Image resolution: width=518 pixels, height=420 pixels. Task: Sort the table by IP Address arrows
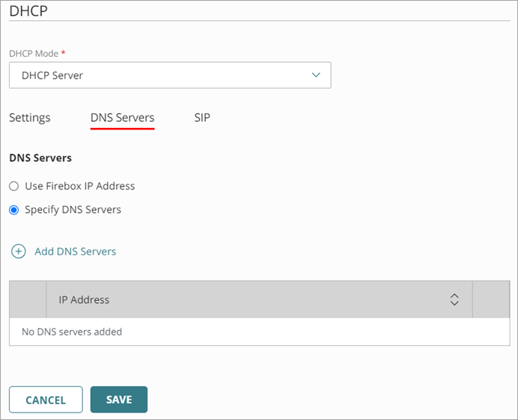click(454, 299)
